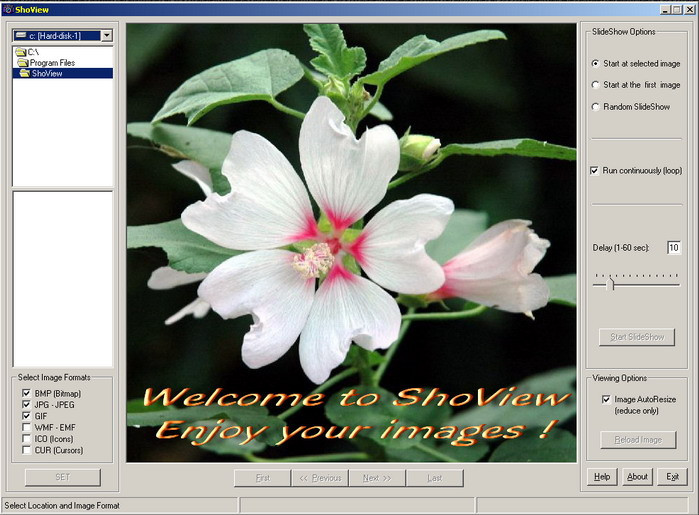Select the ShoView folder in tree
Image resolution: width=699 pixels, height=515 pixels.
(x=62, y=73)
